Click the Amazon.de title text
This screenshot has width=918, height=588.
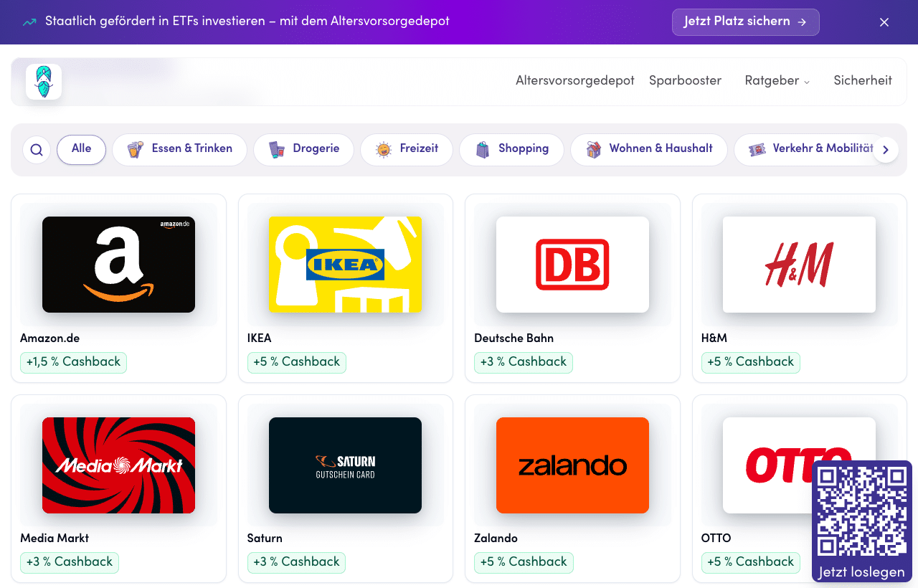point(49,338)
